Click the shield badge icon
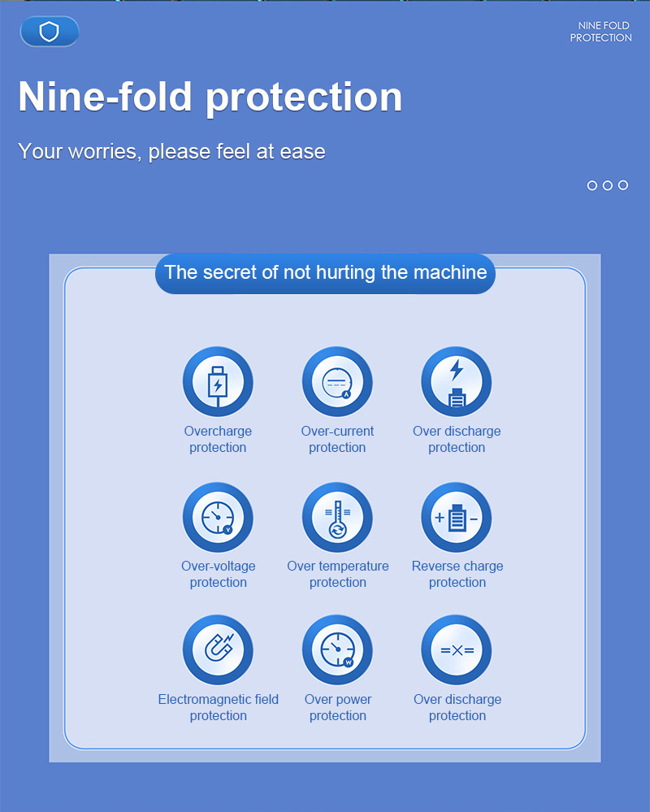The width and height of the screenshot is (650, 812). tap(50, 32)
